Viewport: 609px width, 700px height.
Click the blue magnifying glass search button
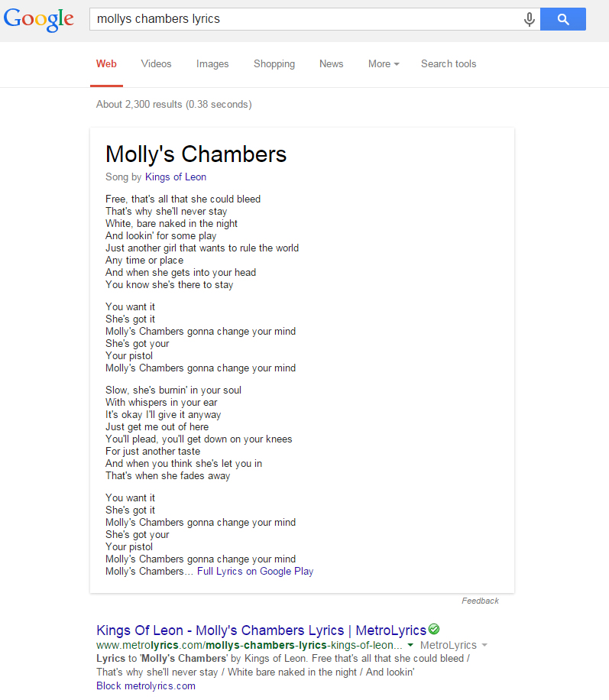562,19
